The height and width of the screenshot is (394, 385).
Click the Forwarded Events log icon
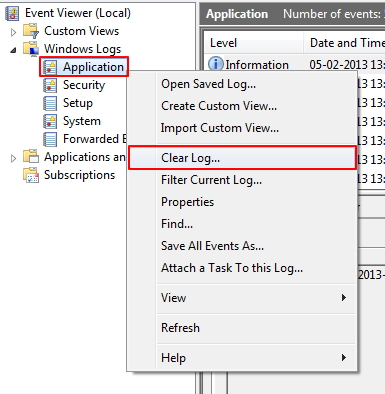tap(50, 139)
